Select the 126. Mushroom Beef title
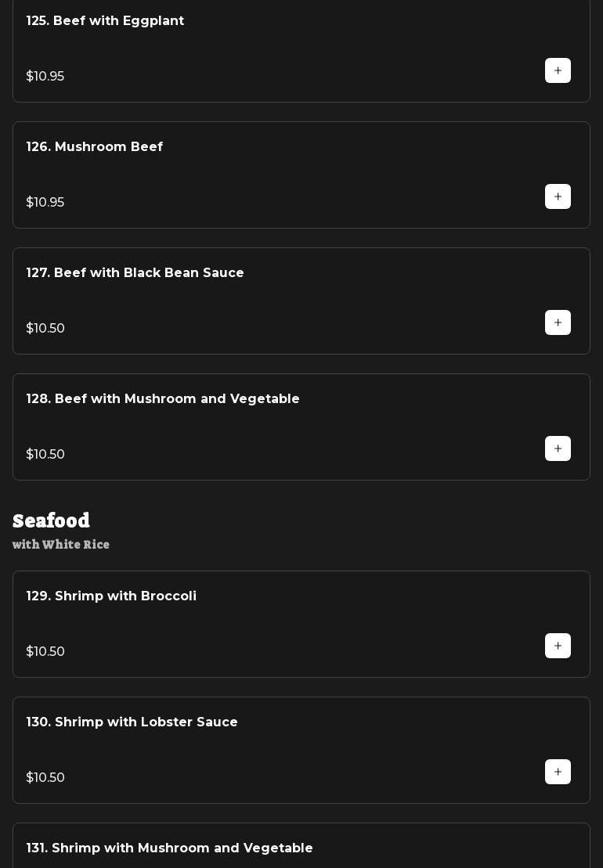 pyautogui.click(x=95, y=147)
